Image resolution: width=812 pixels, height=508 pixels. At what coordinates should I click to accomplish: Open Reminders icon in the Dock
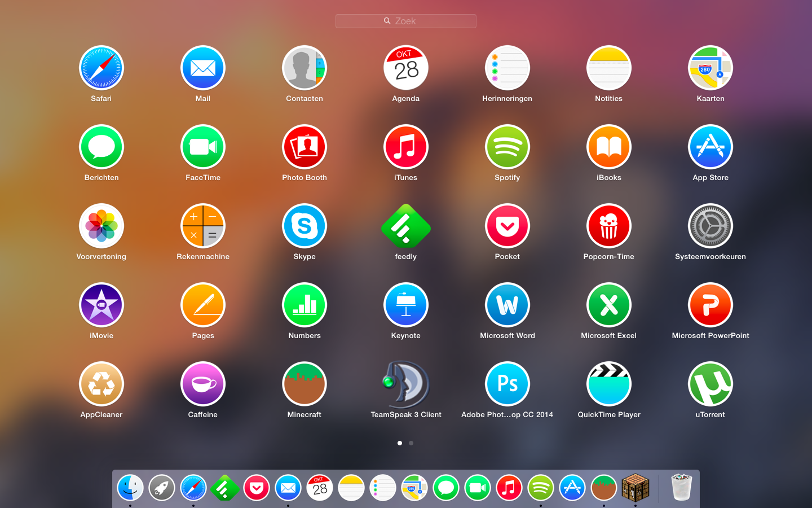tap(383, 488)
